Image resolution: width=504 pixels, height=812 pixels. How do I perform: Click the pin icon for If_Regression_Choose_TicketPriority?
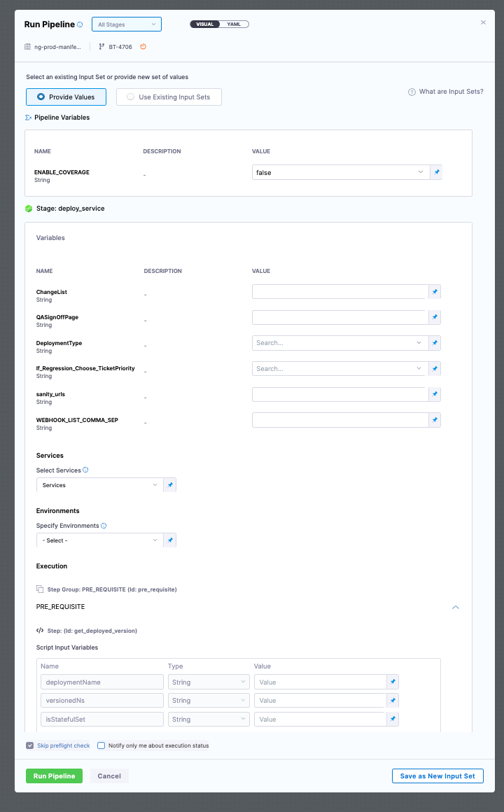435,369
